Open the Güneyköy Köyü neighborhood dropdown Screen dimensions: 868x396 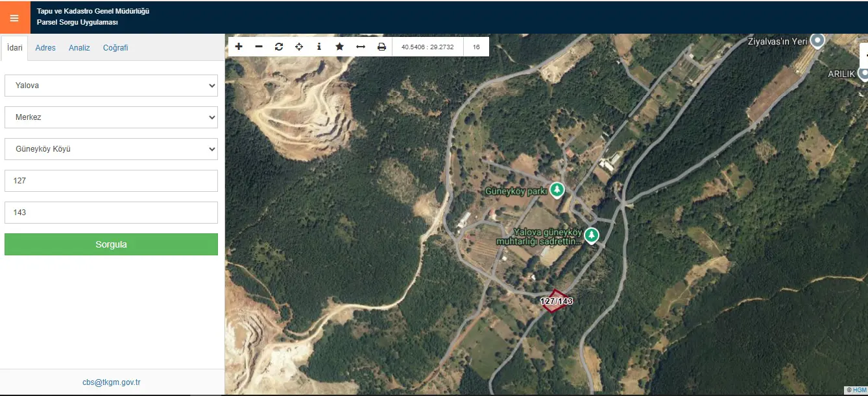pos(111,149)
